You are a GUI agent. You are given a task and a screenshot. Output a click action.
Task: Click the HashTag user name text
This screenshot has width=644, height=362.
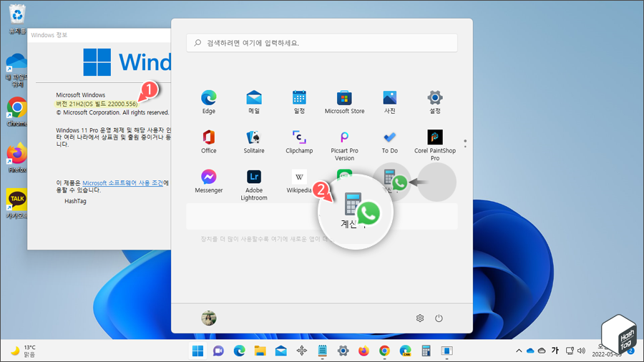click(x=75, y=201)
